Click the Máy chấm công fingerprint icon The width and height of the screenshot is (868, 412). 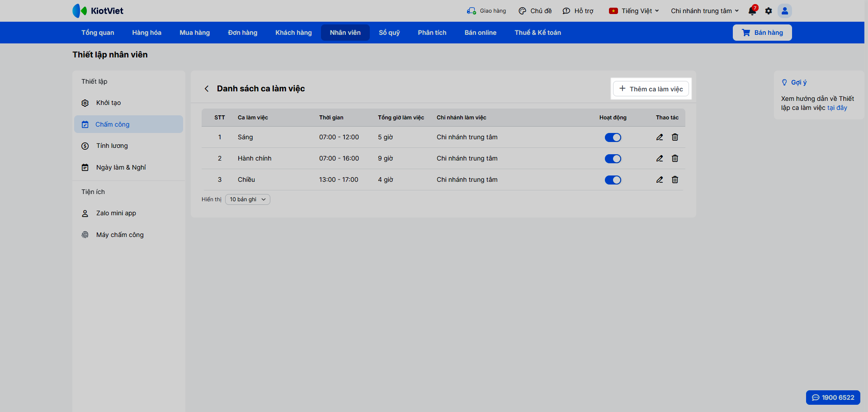[85, 235]
